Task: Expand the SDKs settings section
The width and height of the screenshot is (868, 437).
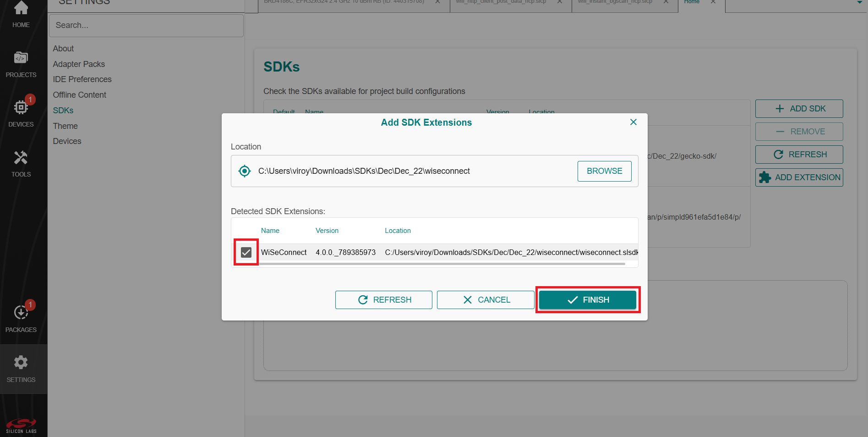Action: click(x=63, y=110)
